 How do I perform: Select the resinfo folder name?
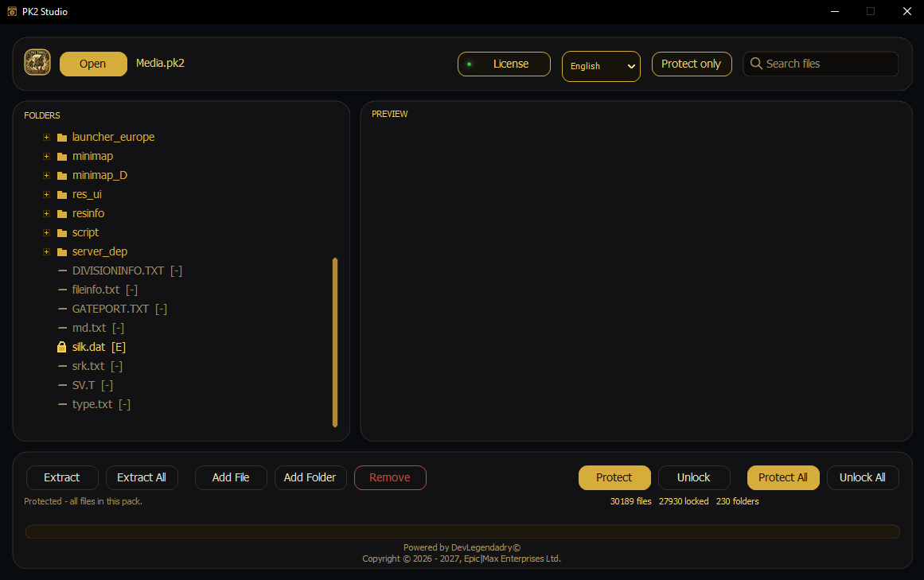88,213
